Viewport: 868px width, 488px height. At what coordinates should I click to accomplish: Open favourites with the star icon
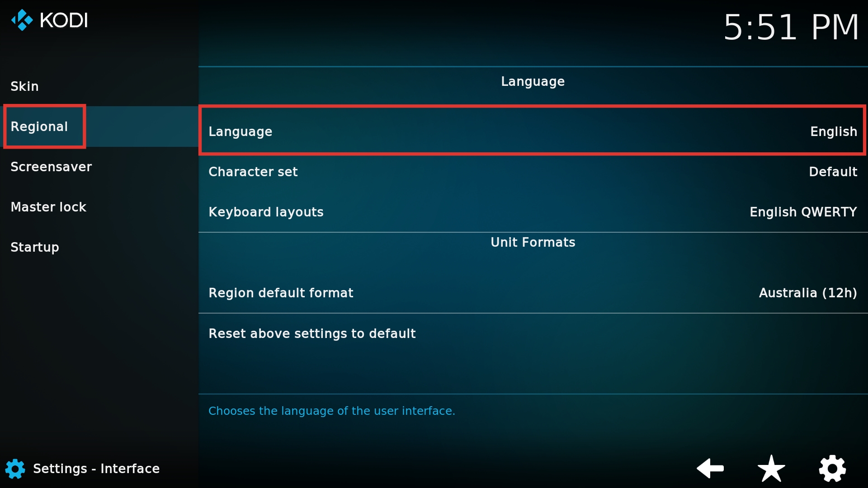[x=771, y=469]
